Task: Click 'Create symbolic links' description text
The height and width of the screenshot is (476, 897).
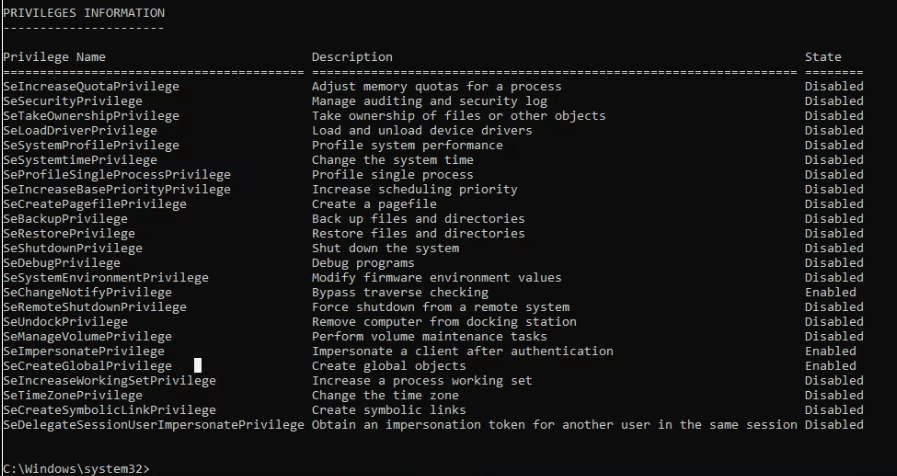Action: click(389, 410)
